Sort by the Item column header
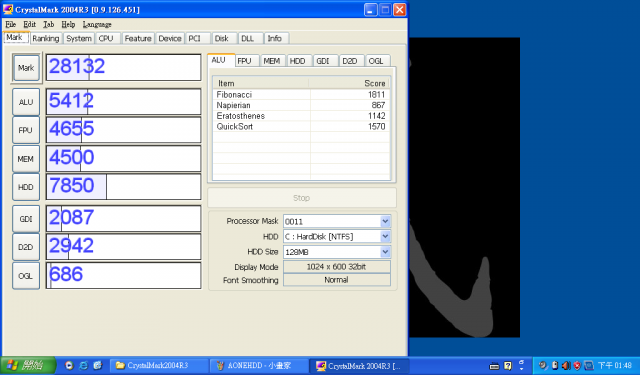This screenshot has height=375, width=640. coord(261,83)
